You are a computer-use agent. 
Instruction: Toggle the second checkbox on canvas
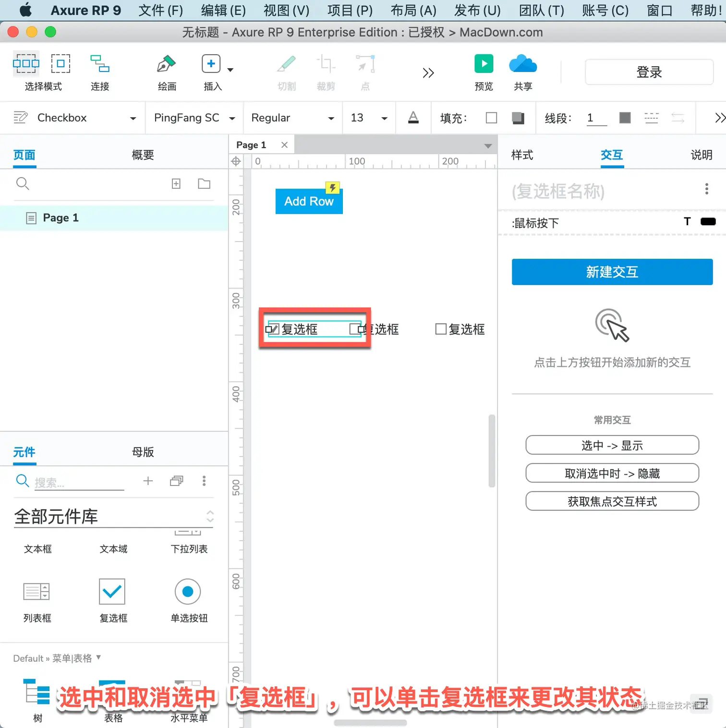[x=355, y=329]
